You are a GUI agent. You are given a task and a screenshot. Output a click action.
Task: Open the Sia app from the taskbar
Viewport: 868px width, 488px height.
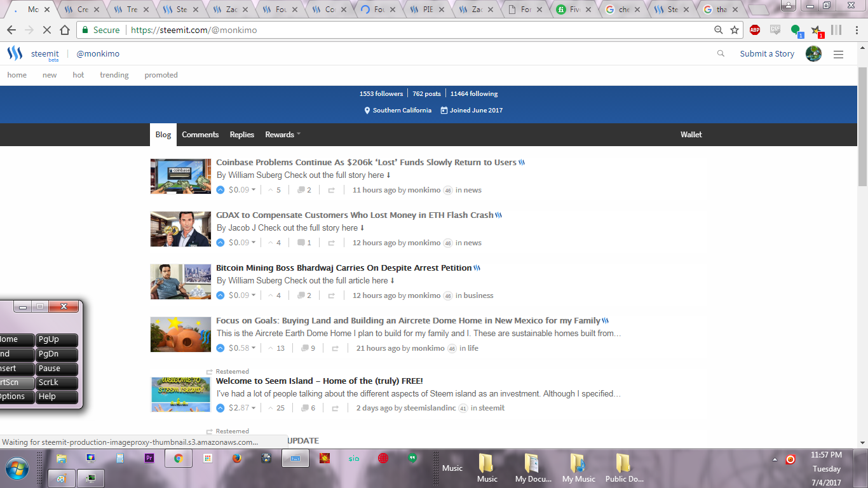[x=354, y=458]
